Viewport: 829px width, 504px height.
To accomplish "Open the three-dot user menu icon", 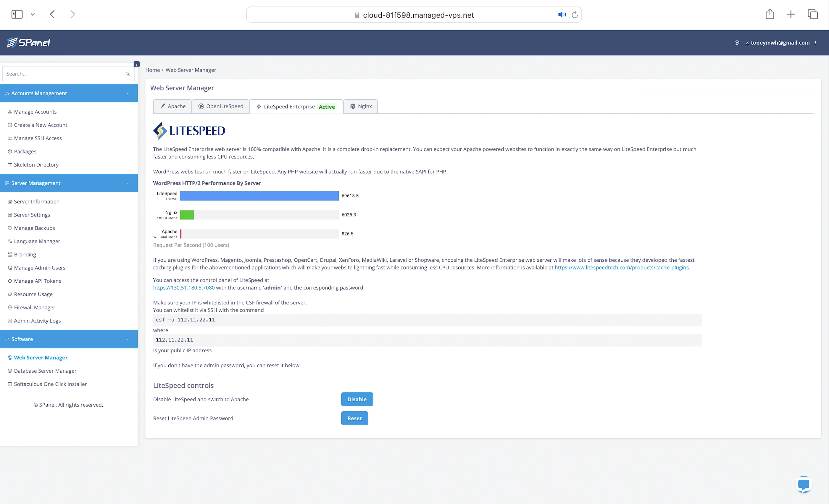I will pos(816,43).
